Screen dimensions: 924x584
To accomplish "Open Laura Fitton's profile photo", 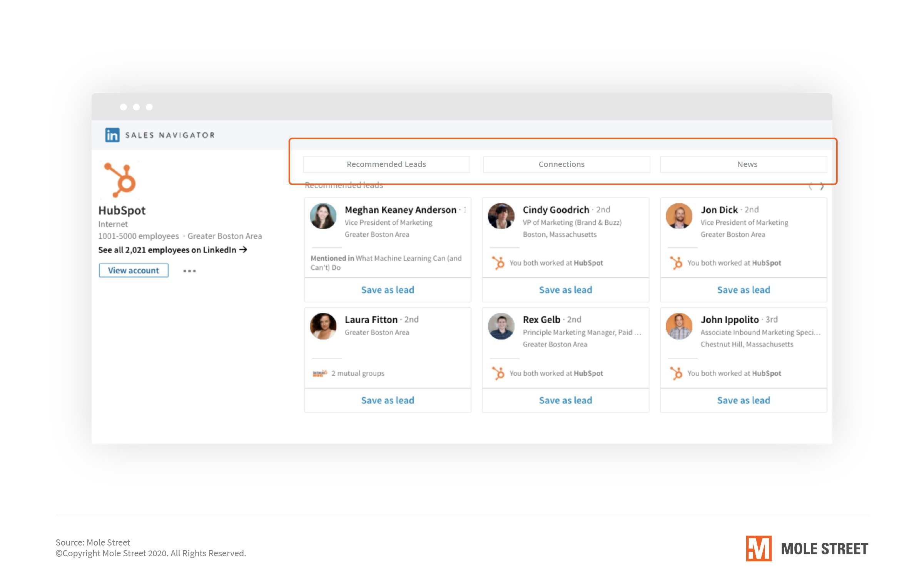I will tap(323, 326).
